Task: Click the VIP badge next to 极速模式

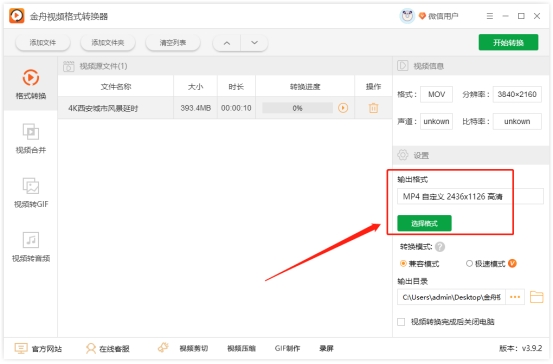Action: click(512, 263)
